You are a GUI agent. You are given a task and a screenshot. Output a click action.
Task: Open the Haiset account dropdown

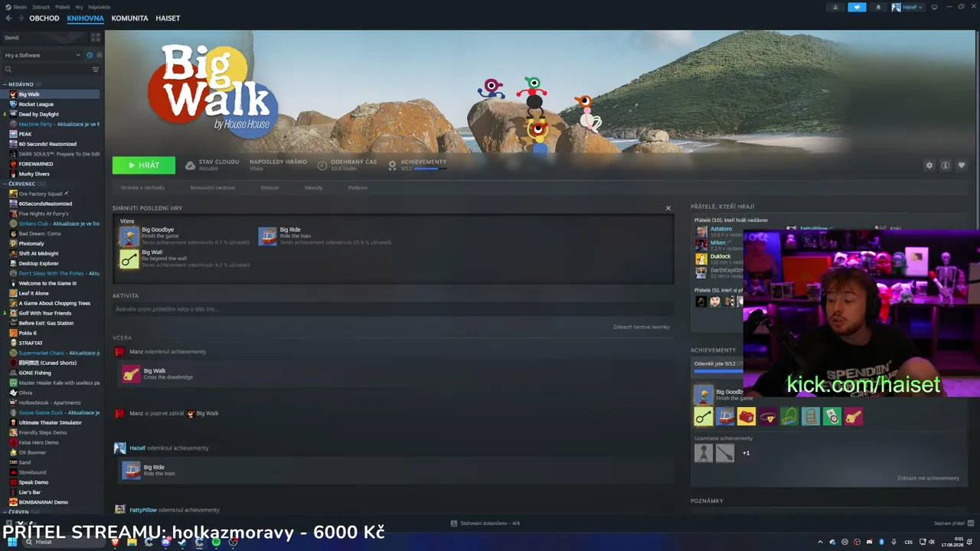click(907, 7)
